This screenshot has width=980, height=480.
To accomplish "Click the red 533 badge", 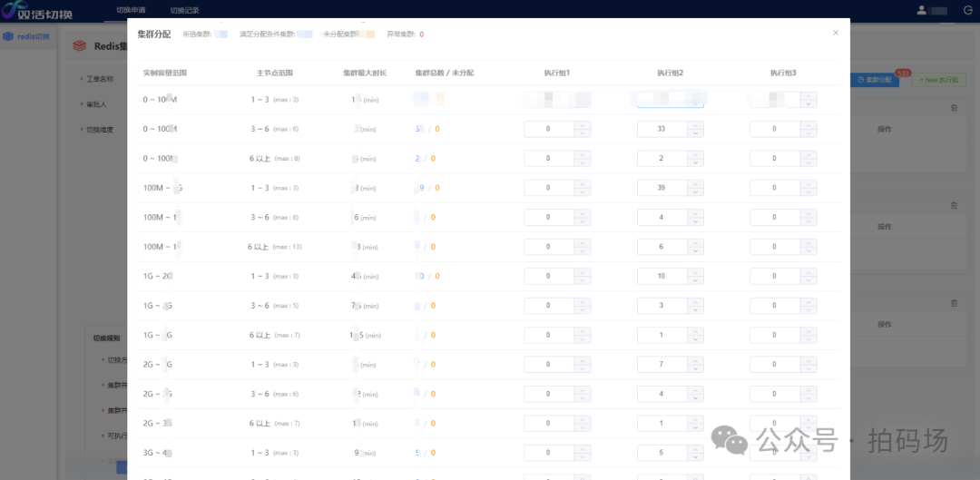I will 903,73.
